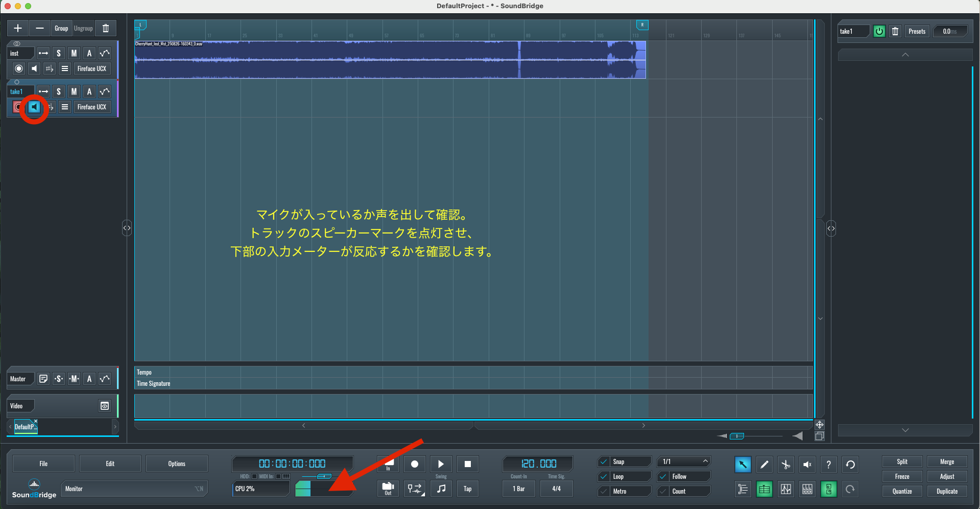Turn off speaker monitoring on take1 track
This screenshot has width=980, height=509.
[34, 107]
